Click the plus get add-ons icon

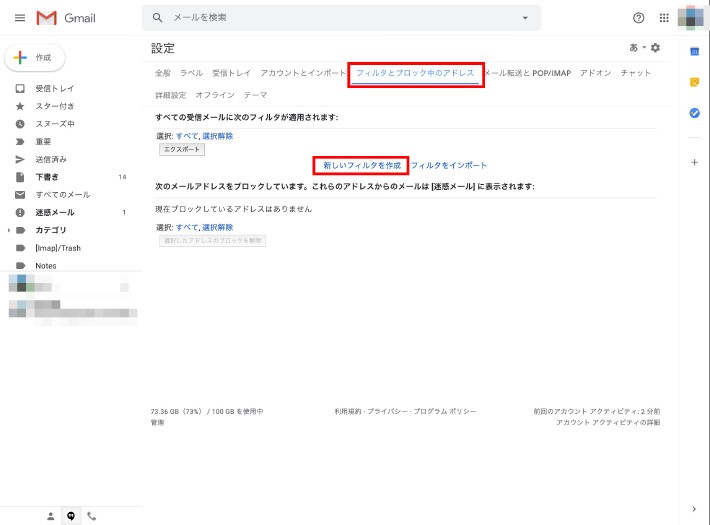(694, 162)
